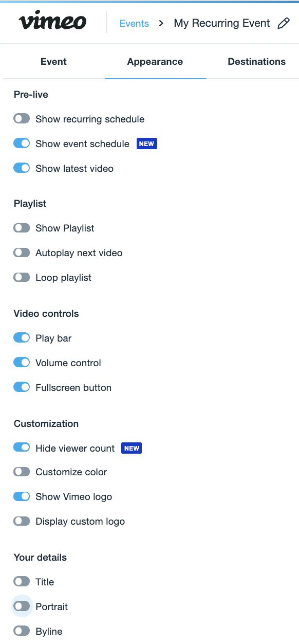Viewport: 299px width, 644px height.
Task: Toggle Autoplay next video on
Action: click(x=22, y=253)
